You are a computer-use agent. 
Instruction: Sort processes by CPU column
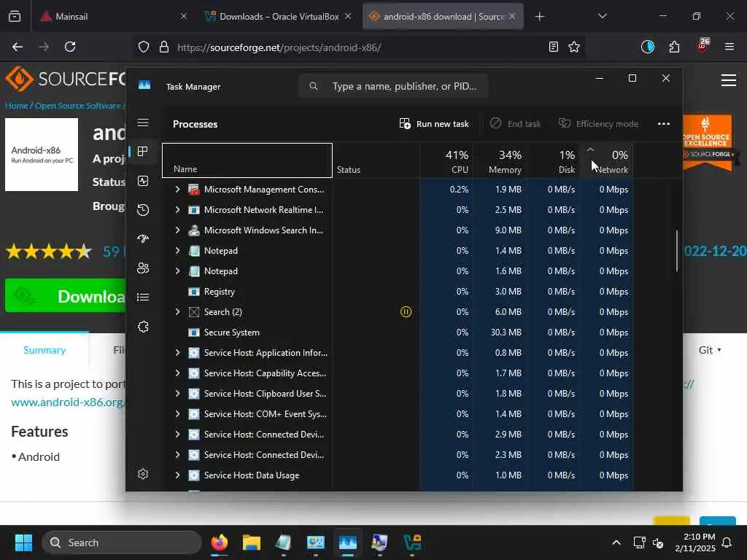coord(447,161)
